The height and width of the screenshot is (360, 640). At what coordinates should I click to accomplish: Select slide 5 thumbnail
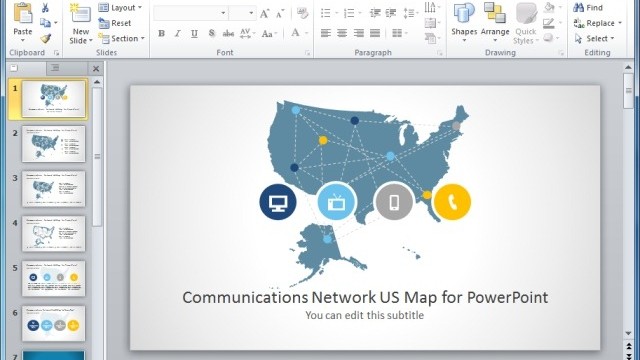pos(53,278)
